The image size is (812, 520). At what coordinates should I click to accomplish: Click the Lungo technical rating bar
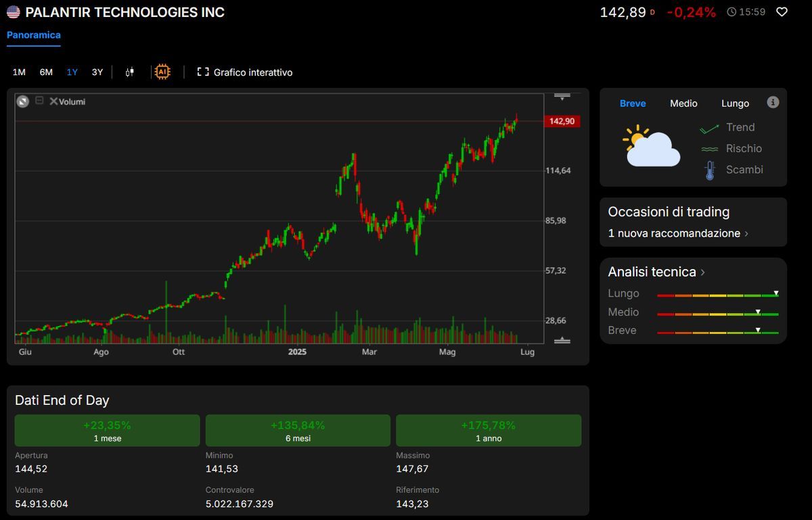pos(718,295)
